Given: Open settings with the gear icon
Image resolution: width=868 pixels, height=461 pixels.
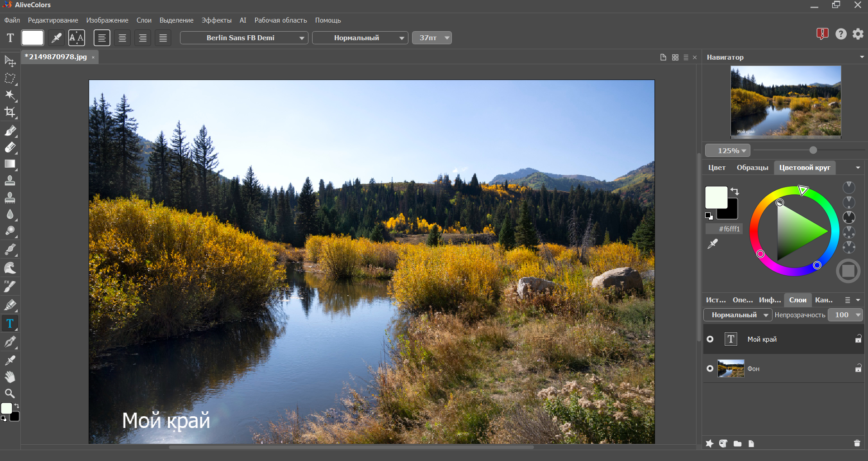Looking at the screenshot, I should click(x=858, y=34).
